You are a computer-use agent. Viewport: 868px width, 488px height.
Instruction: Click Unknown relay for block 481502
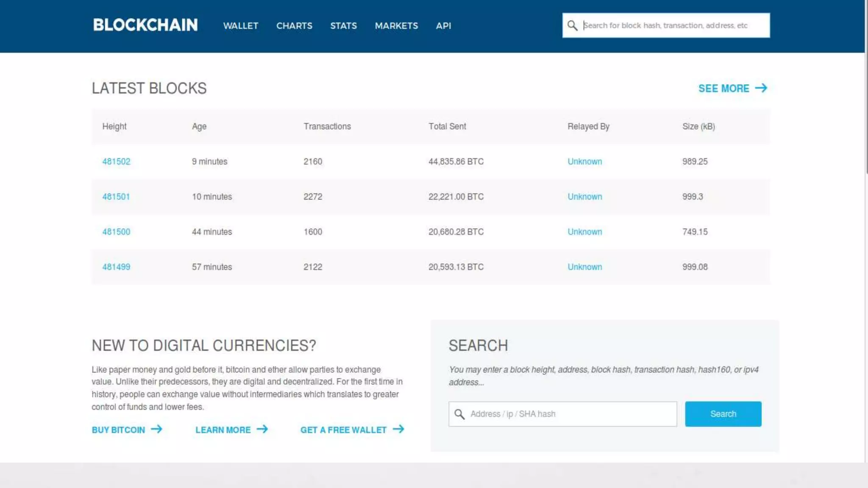[x=584, y=161]
